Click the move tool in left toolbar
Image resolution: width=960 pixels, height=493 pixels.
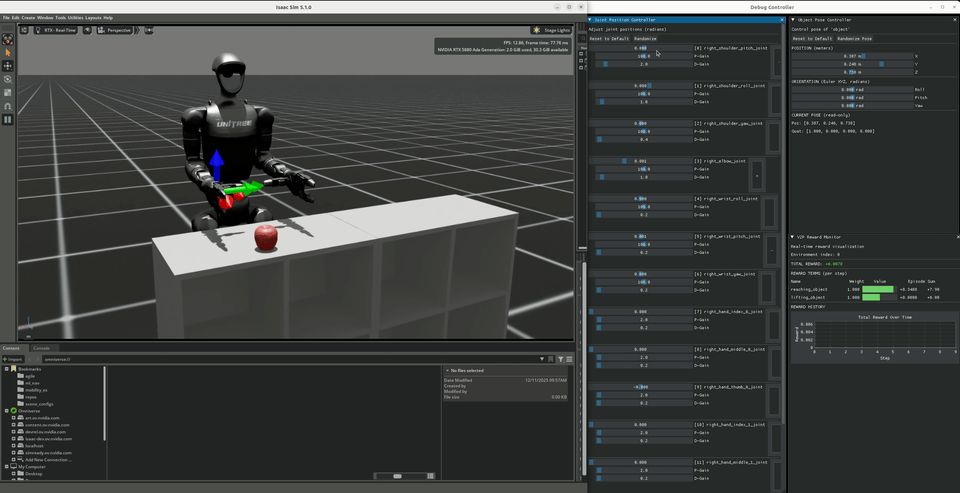point(8,66)
